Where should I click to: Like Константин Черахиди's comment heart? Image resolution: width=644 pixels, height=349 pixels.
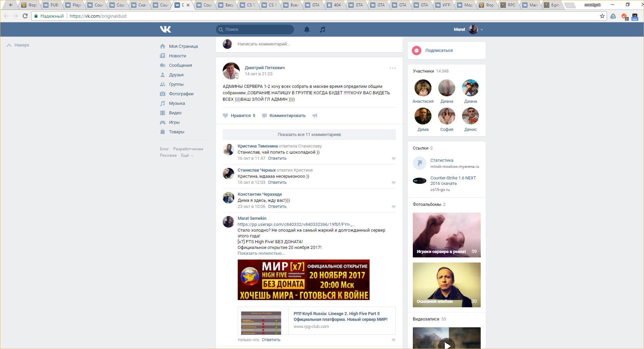[x=393, y=207]
